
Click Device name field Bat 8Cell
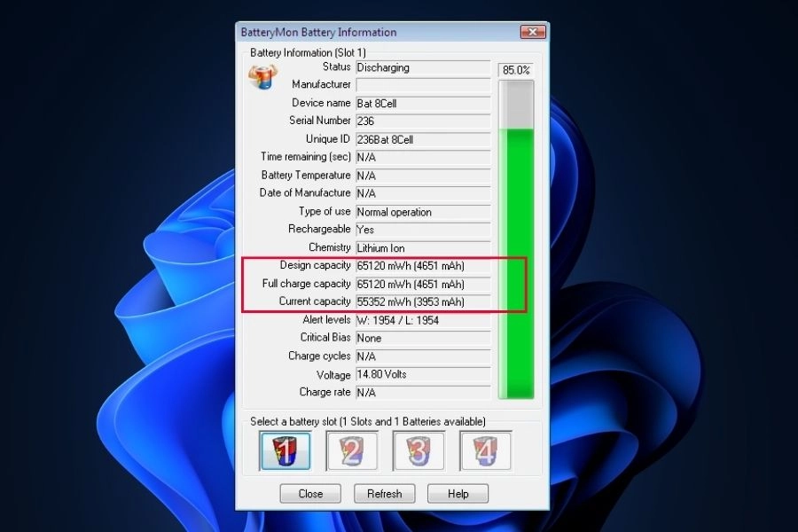[423, 104]
